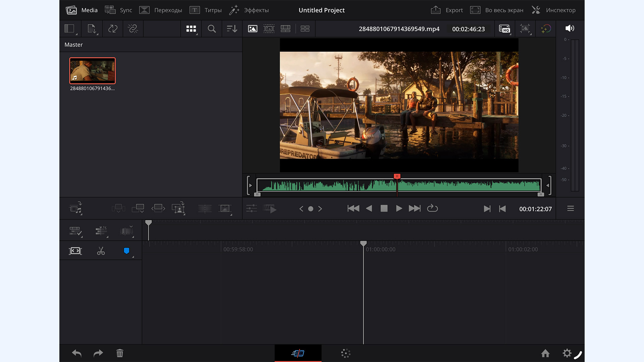
Task: Select the clip thumbnail 284880106791436...
Action: (93, 71)
